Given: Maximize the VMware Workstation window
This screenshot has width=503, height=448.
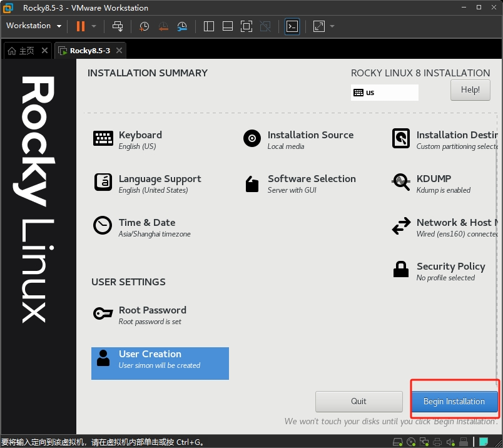Looking at the screenshot, I should point(479,8).
